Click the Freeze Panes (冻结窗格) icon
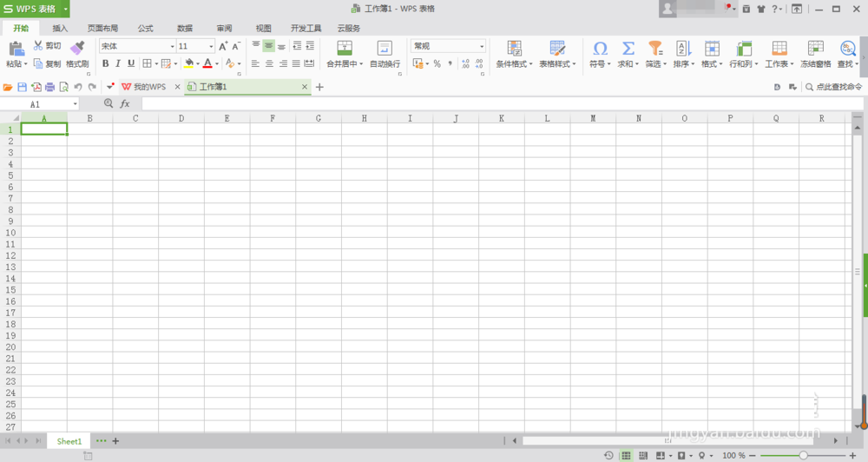The height and width of the screenshot is (462, 868). [x=815, y=48]
